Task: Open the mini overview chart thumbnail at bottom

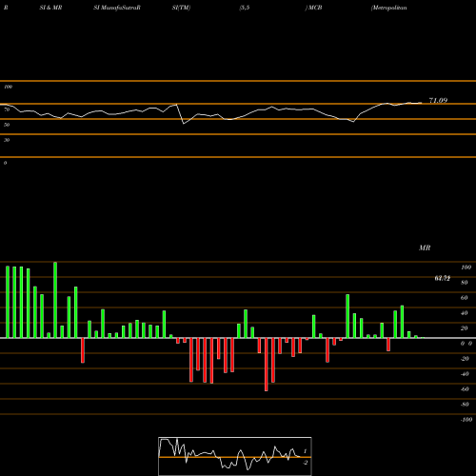Action: pyautogui.click(x=235, y=456)
